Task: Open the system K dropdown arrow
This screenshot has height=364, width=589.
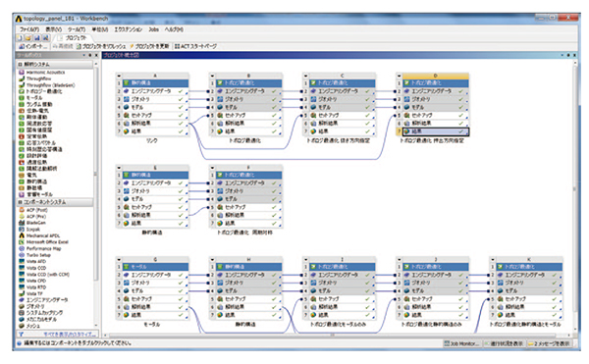Action: (493, 260)
